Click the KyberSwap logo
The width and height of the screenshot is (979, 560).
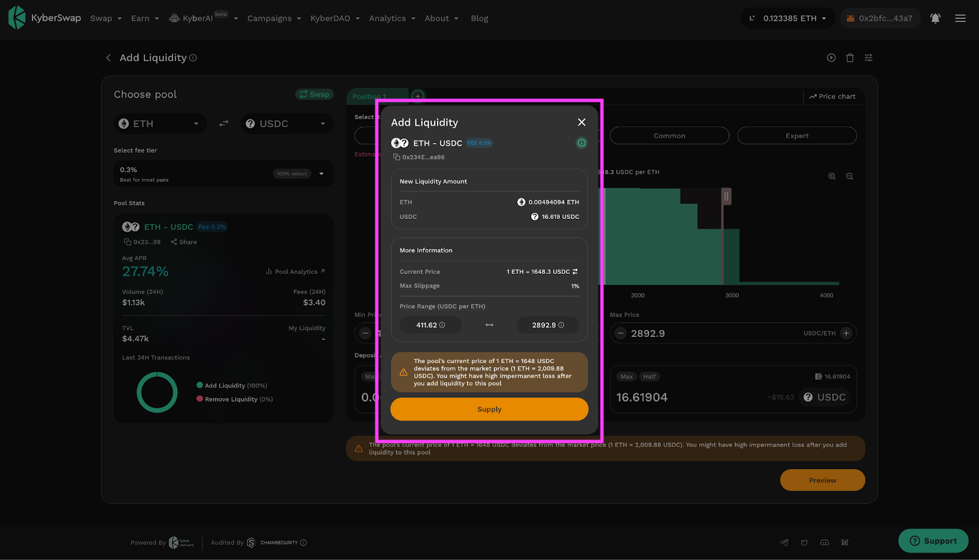pyautogui.click(x=45, y=18)
